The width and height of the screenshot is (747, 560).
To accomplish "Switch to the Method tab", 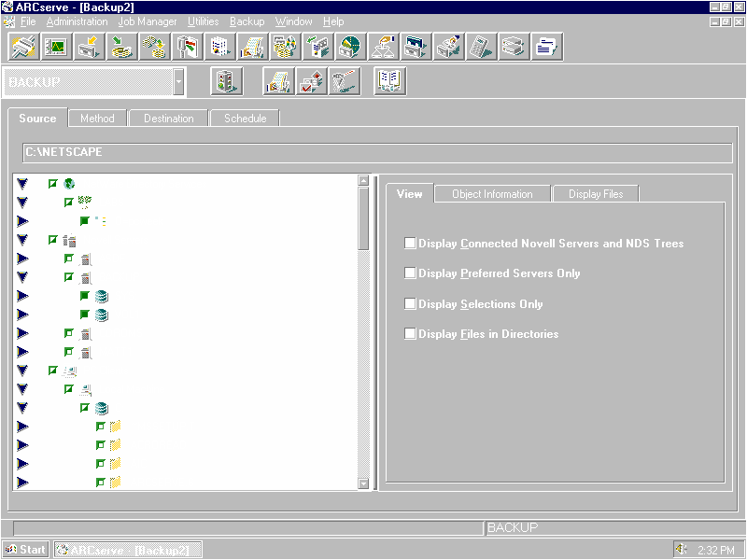I will coord(97,119).
